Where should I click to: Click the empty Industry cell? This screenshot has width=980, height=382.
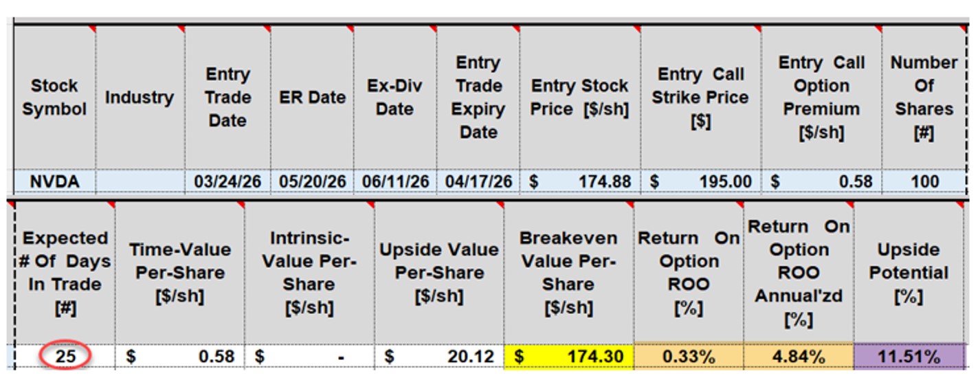coord(140,181)
